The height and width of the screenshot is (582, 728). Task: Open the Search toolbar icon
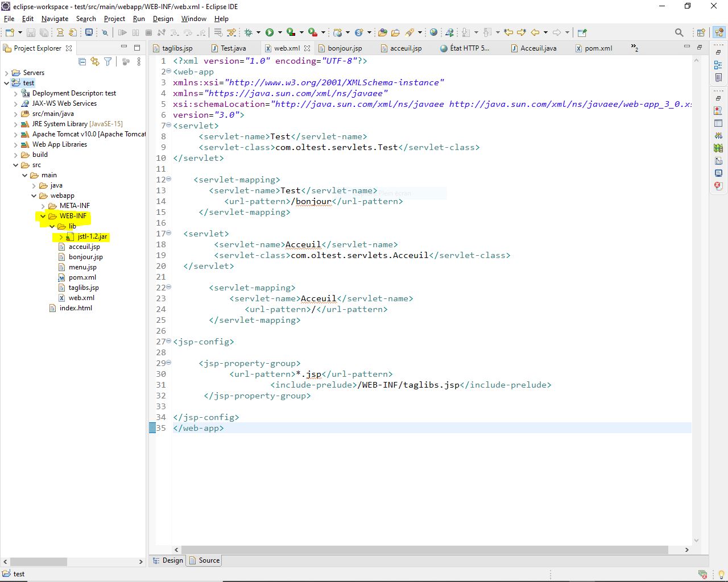coord(679,32)
